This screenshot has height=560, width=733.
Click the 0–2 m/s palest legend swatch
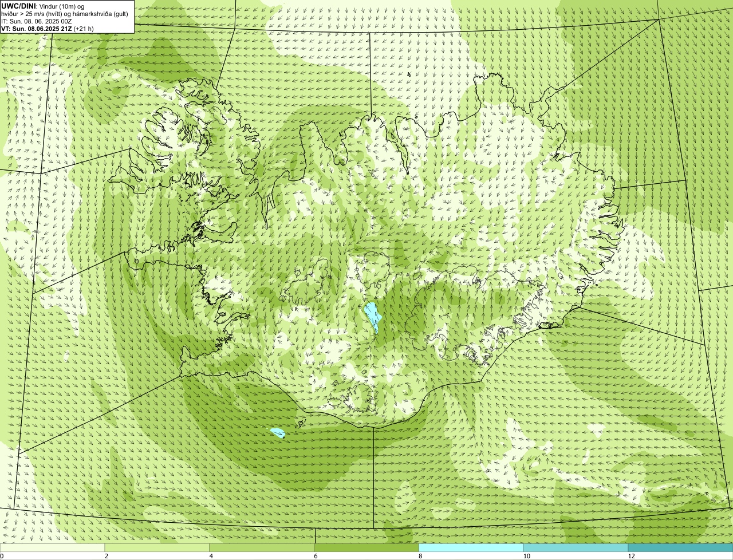pyautogui.click(x=53, y=547)
